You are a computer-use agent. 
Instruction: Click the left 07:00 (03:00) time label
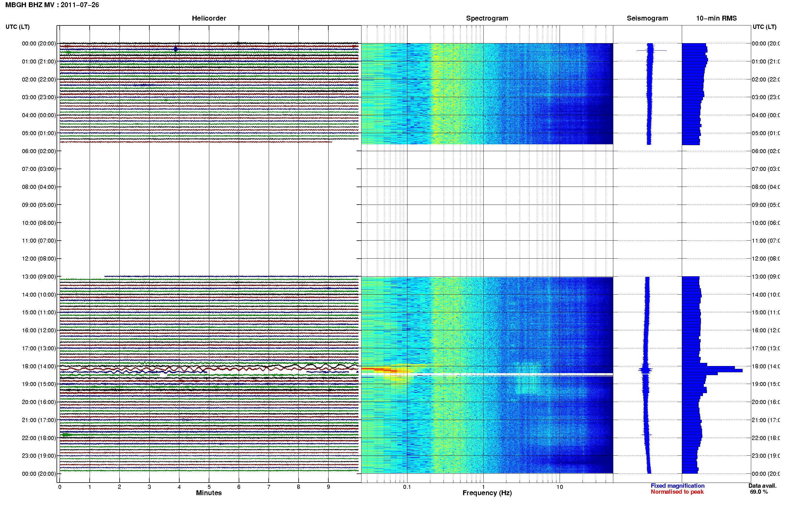[39, 169]
